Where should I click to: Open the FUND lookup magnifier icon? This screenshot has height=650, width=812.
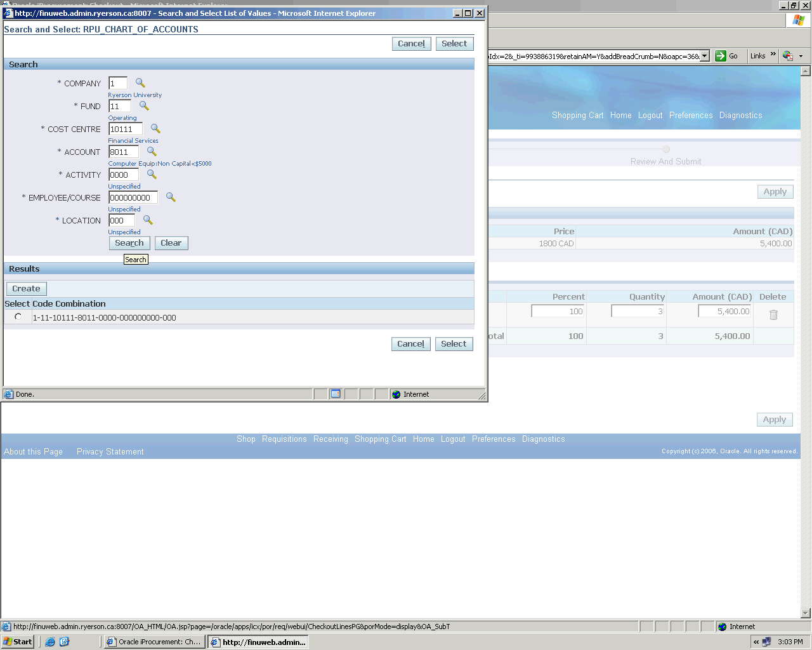coord(144,106)
